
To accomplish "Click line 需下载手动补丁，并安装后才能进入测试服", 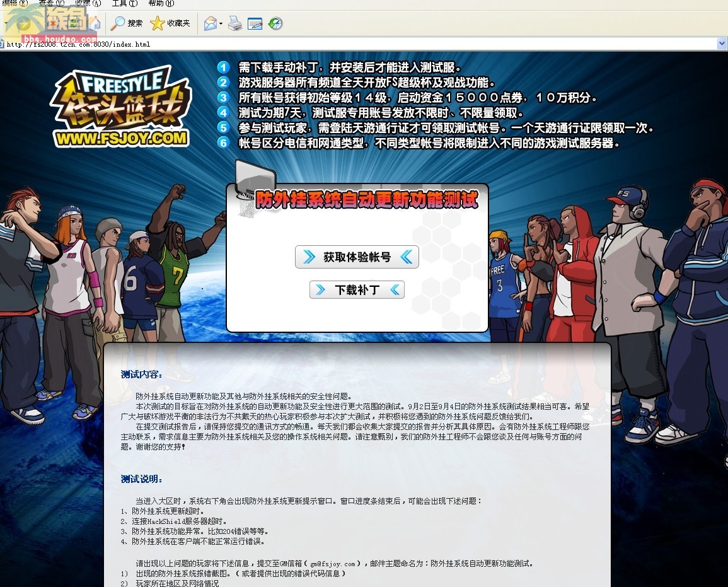I will pyautogui.click(x=350, y=68).
